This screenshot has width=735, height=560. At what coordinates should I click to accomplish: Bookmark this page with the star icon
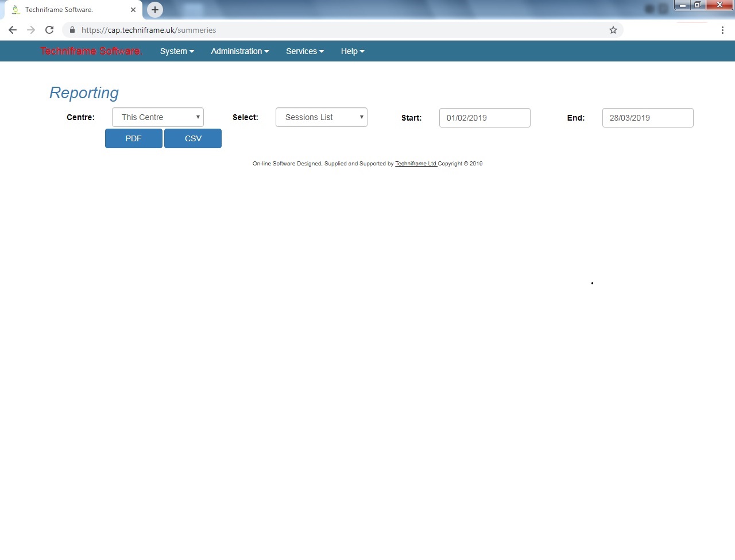coord(613,30)
